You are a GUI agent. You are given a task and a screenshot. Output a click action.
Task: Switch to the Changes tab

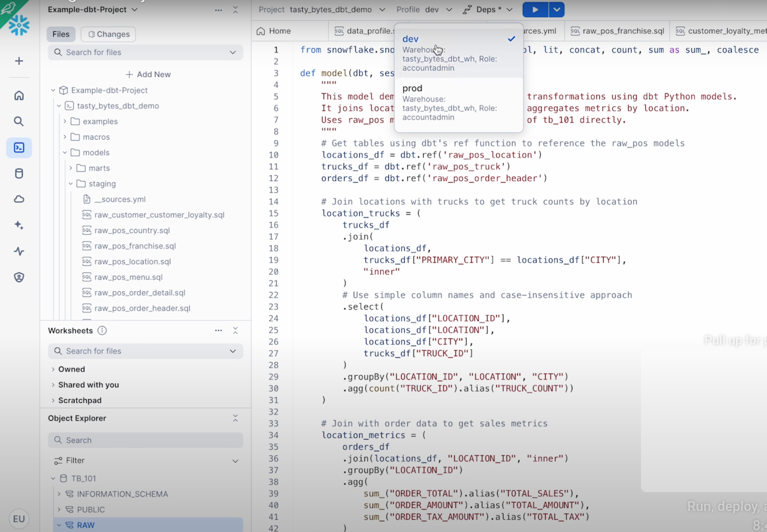109,34
